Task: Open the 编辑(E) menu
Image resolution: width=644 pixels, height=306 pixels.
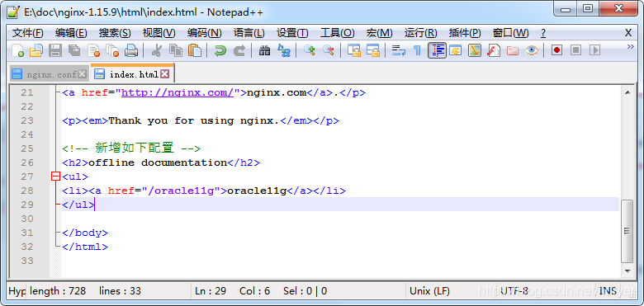Action: point(71,33)
